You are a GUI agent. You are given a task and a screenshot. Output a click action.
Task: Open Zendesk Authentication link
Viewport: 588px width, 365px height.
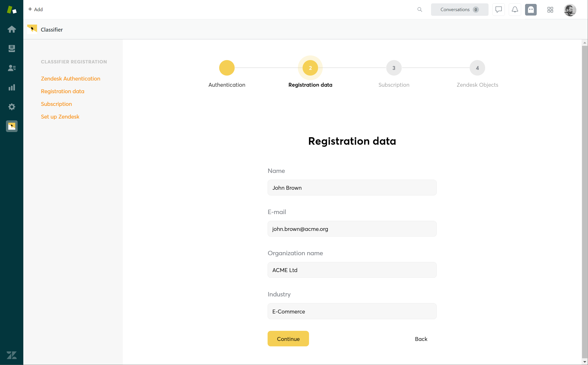[70, 78]
